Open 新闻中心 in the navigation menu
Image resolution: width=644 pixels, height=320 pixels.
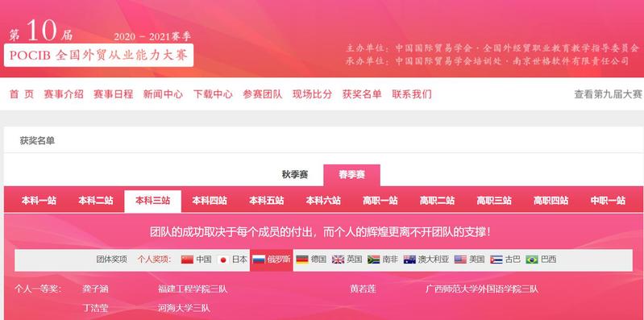point(163,94)
